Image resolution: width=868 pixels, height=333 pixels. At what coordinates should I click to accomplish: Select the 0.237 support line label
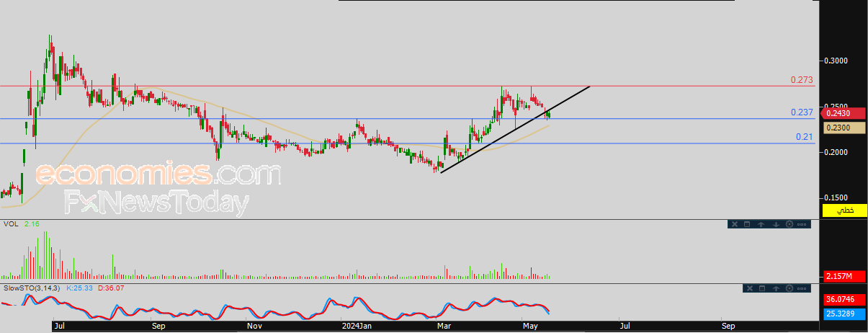click(x=802, y=112)
